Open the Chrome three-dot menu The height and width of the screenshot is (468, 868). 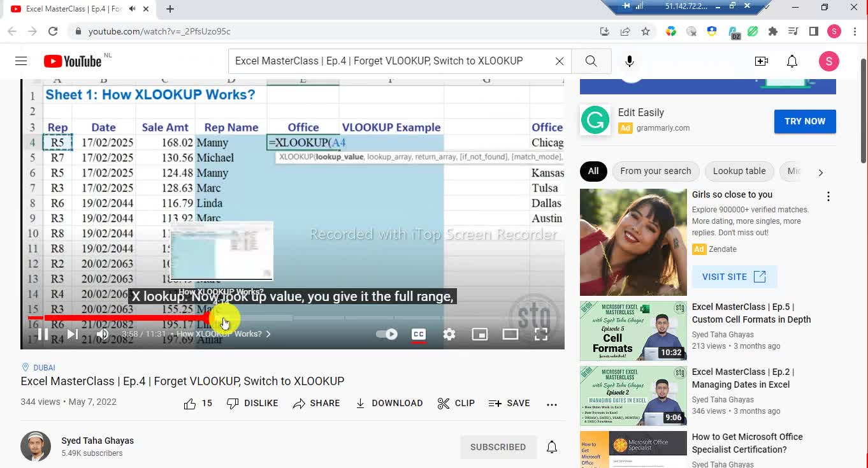[x=855, y=31]
